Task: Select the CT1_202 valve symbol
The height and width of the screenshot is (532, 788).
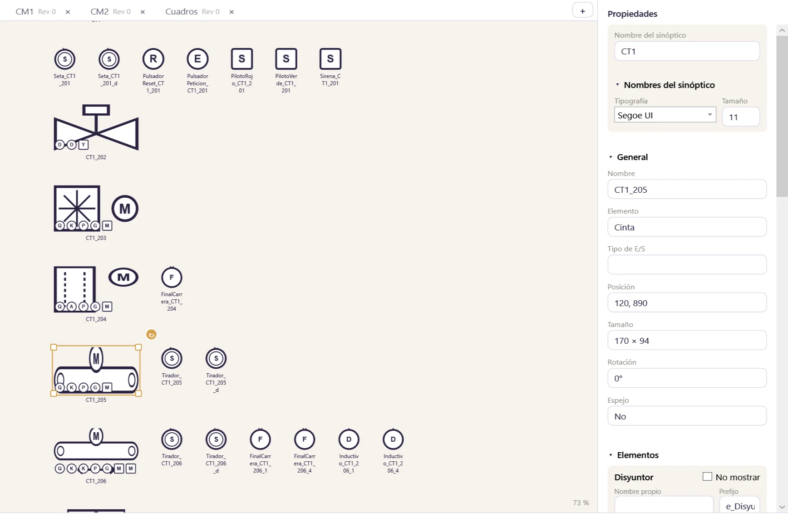Action: tap(96, 127)
